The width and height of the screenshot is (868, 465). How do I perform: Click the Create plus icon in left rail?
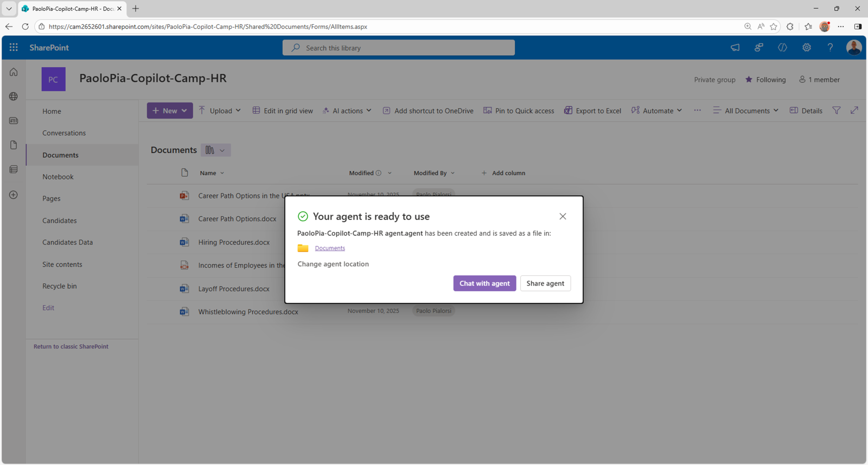click(x=14, y=195)
